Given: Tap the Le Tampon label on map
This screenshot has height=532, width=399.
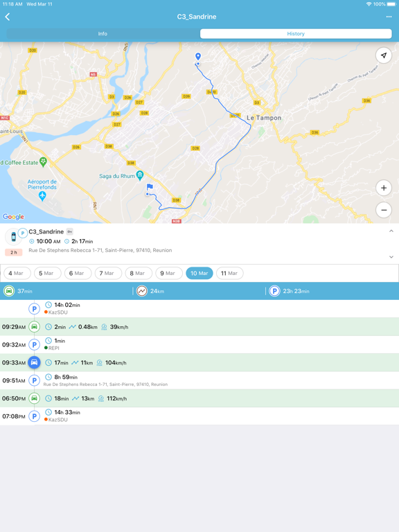Looking at the screenshot, I should [264, 118].
